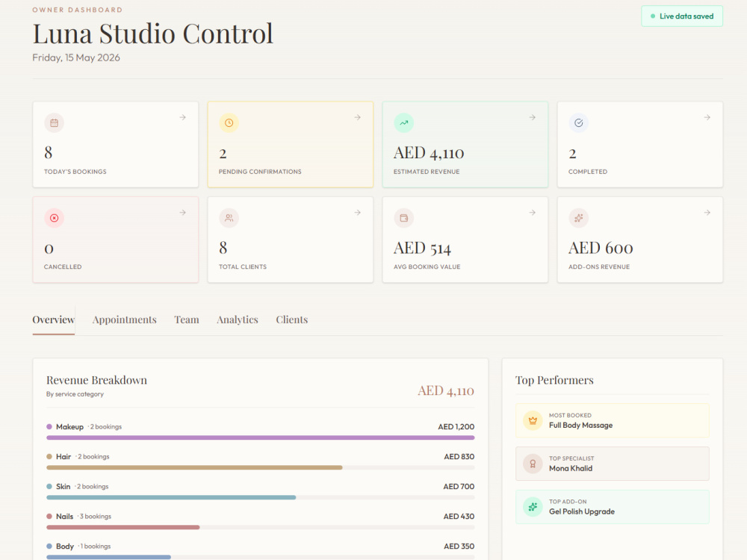Click the blue dot next to Body
The width and height of the screenshot is (747, 560).
pos(49,547)
